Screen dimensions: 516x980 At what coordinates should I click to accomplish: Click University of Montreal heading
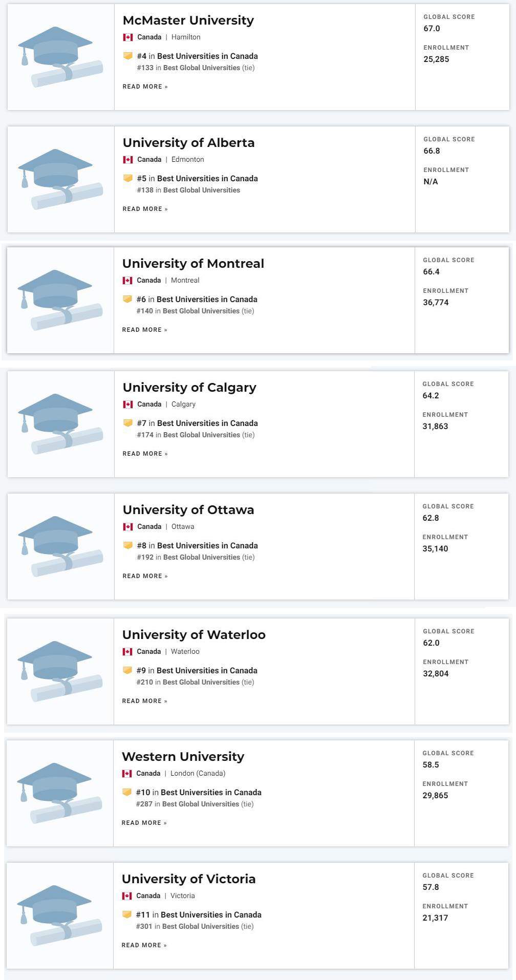pyautogui.click(x=193, y=264)
